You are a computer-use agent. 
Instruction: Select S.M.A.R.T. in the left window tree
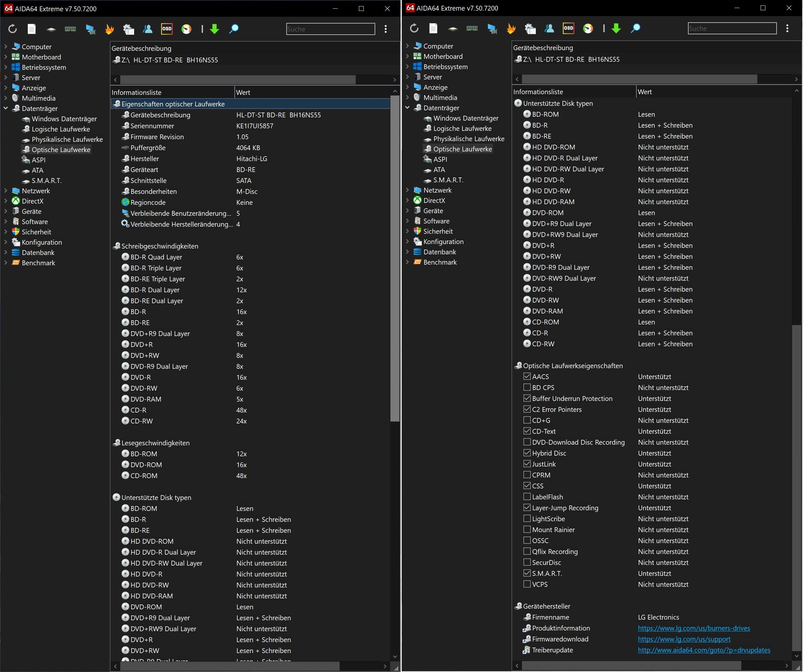(46, 181)
